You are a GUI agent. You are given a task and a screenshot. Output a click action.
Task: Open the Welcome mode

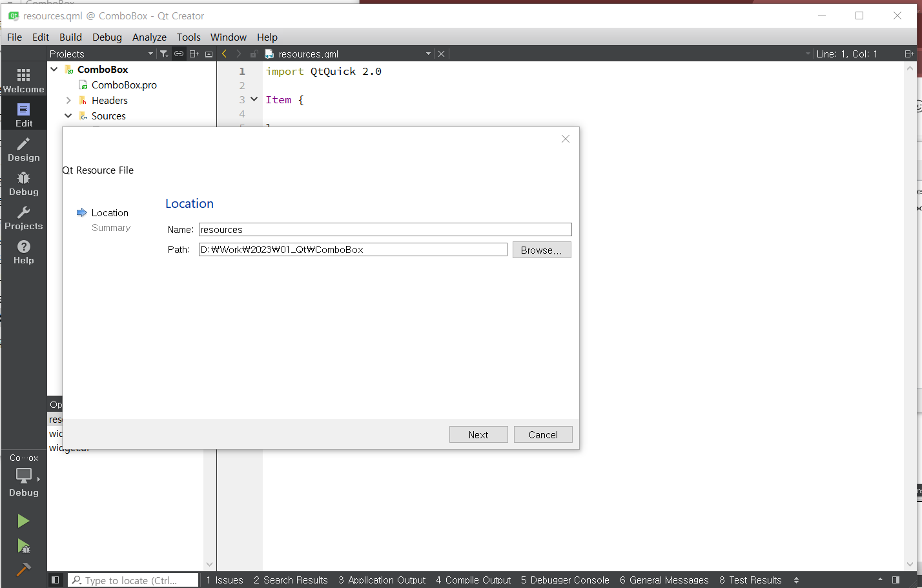tap(23, 81)
